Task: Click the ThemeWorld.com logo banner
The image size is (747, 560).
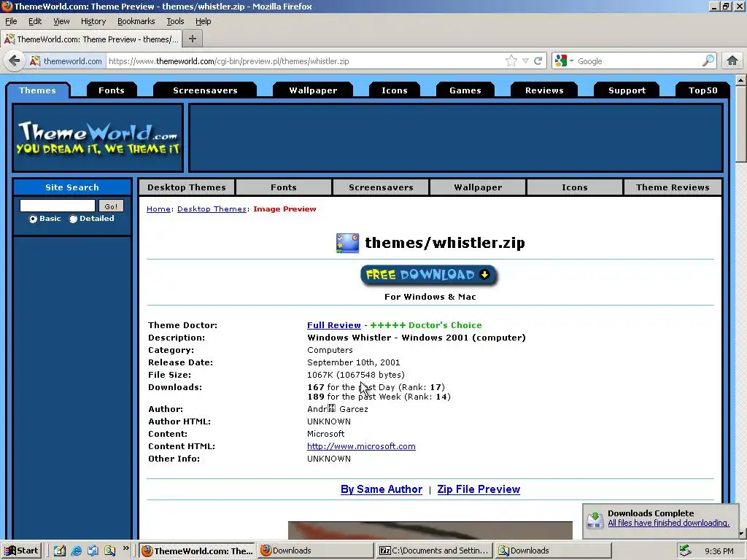Action: (x=98, y=138)
